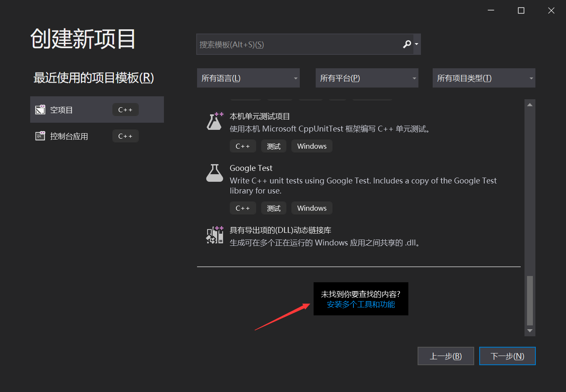Click the 上一步(B) back button
Image resolution: width=566 pixels, height=392 pixels.
click(446, 356)
